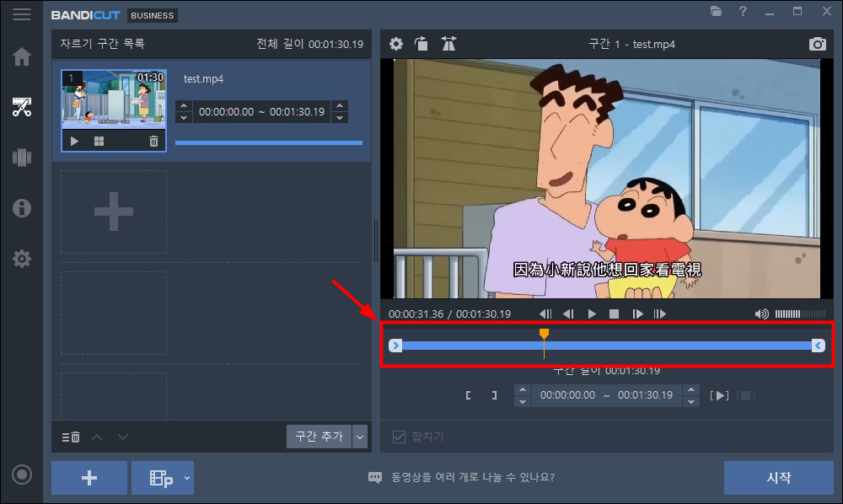Click the segment start handle on timeline
This screenshot has width=843, height=504.
point(395,346)
